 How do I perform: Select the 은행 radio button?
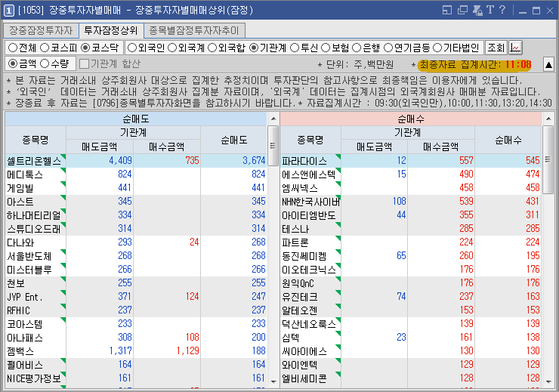(x=357, y=48)
